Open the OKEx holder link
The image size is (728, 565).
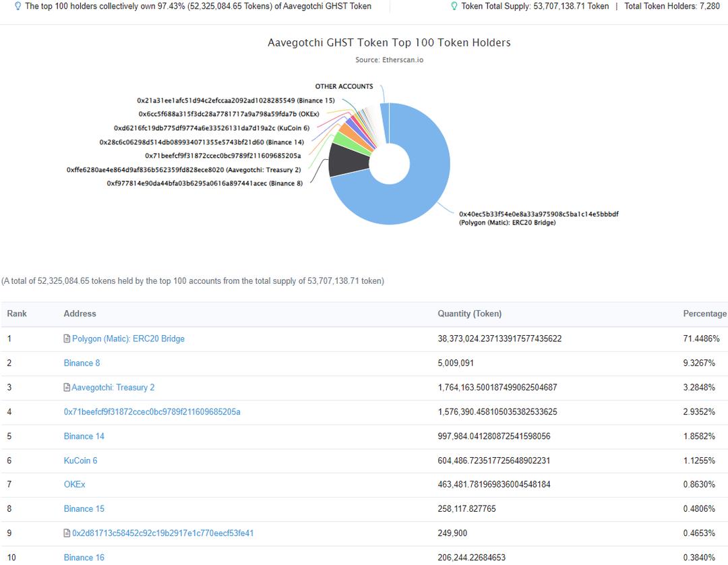pos(74,485)
